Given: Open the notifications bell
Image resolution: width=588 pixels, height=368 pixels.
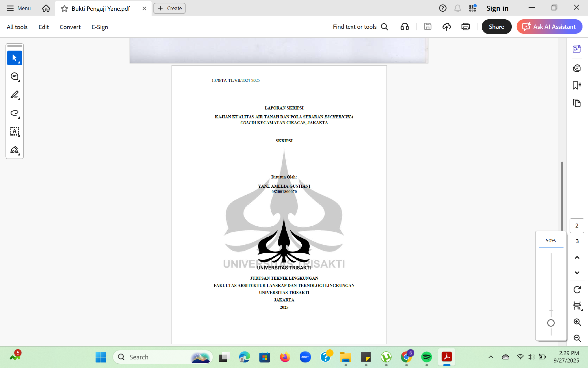Looking at the screenshot, I should coord(458,8).
